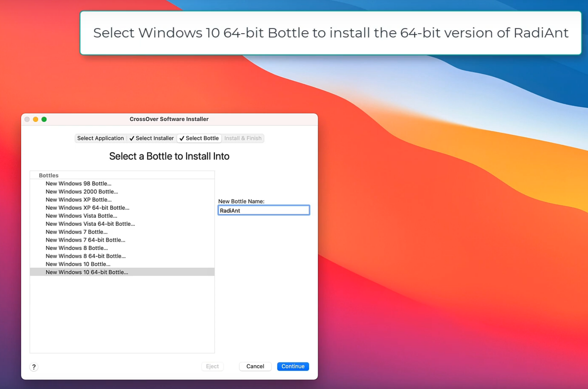Open the Select Bottle step tab
Viewport: 588px width, 389px height.
pyautogui.click(x=199, y=138)
